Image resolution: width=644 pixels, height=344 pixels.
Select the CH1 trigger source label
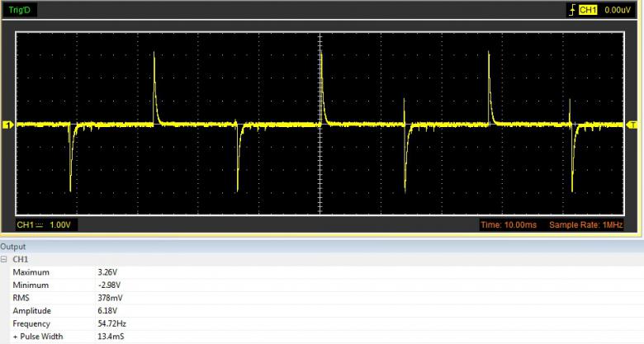click(588, 10)
